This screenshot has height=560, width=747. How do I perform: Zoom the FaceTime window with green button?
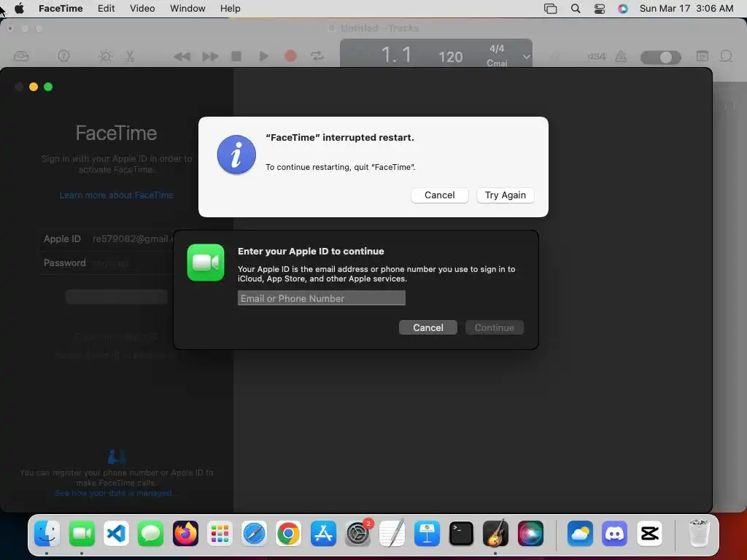[48, 87]
